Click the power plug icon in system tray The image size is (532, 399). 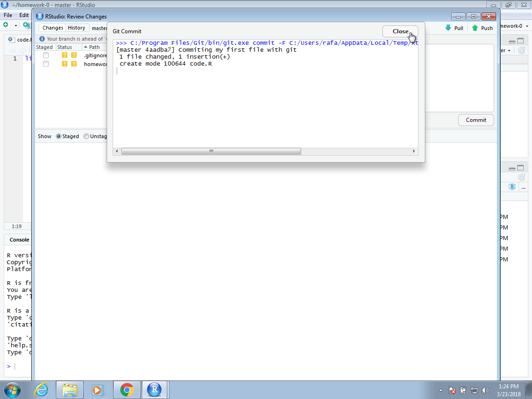[x=463, y=391]
